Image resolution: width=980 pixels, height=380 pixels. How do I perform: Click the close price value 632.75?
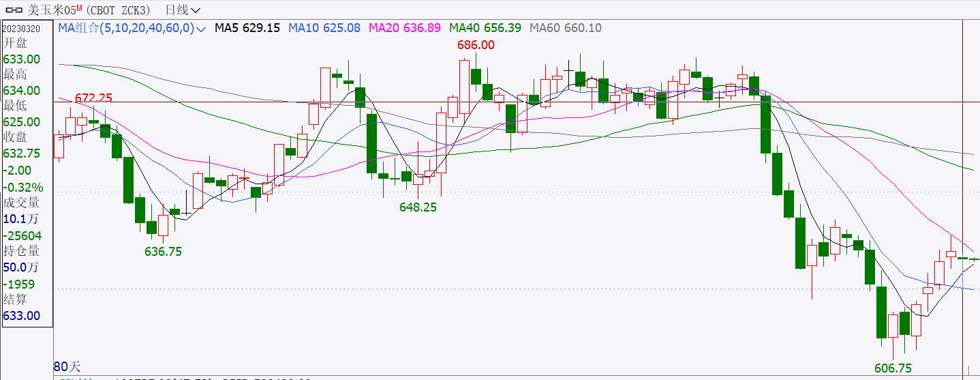click(21, 154)
